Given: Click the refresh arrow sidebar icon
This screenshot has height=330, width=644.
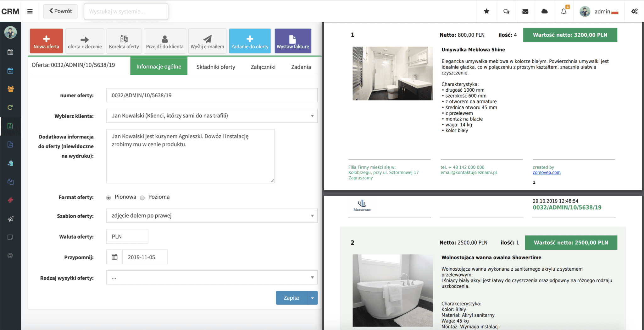Looking at the screenshot, I should point(10,107).
